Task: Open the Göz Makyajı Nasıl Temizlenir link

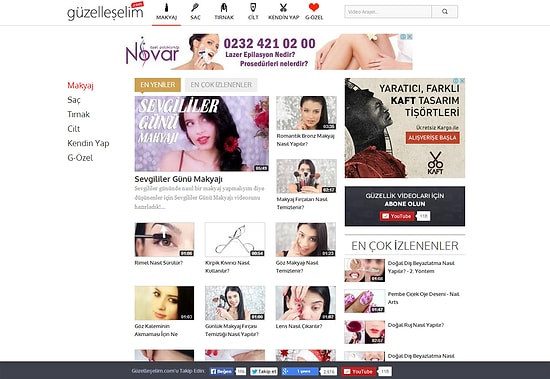Action: coord(297,267)
